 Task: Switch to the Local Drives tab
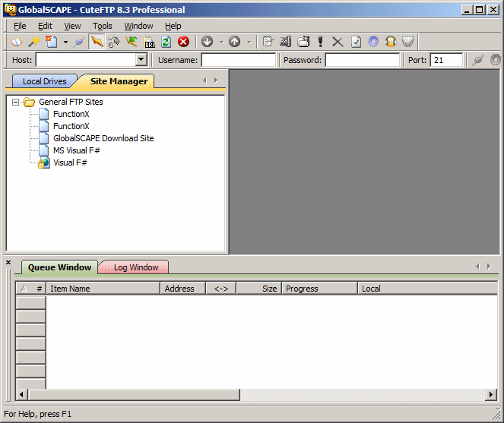coord(44,81)
